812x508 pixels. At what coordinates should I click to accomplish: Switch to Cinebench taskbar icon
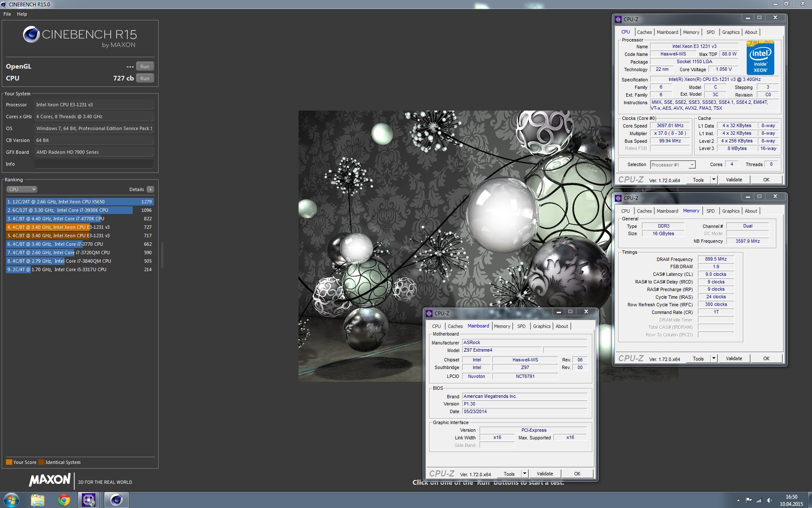point(116,500)
